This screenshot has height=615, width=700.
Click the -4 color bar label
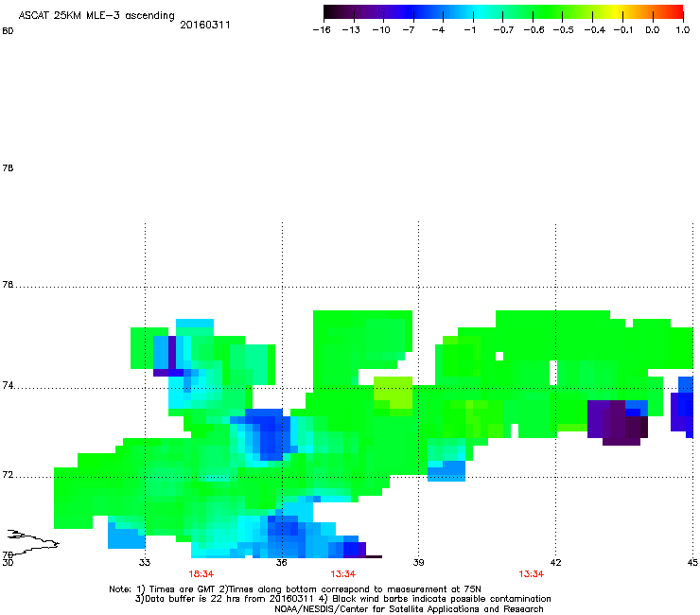[x=438, y=30]
